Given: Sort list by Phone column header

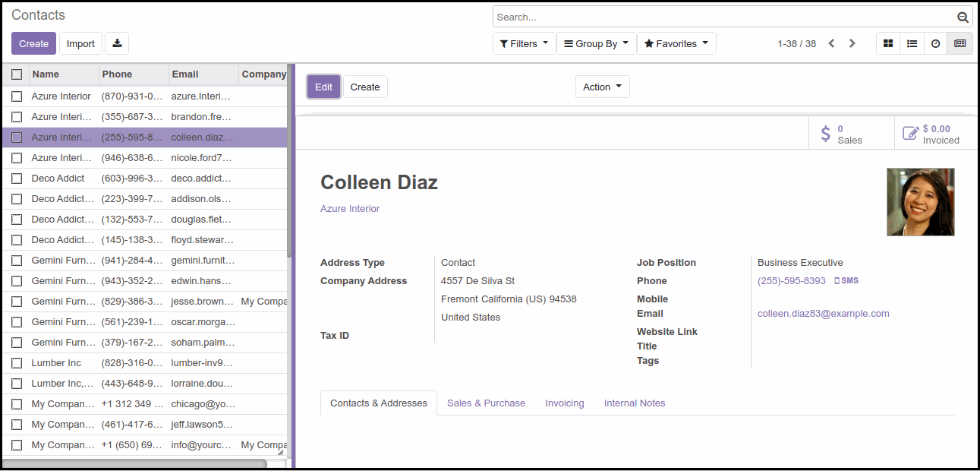Looking at the screenshot, I should click(x=134, y=74).
